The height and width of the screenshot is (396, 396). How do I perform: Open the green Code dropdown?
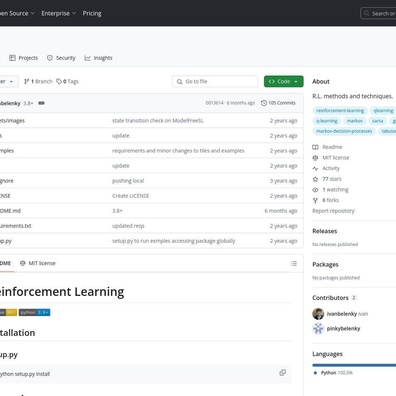point(284,81)
